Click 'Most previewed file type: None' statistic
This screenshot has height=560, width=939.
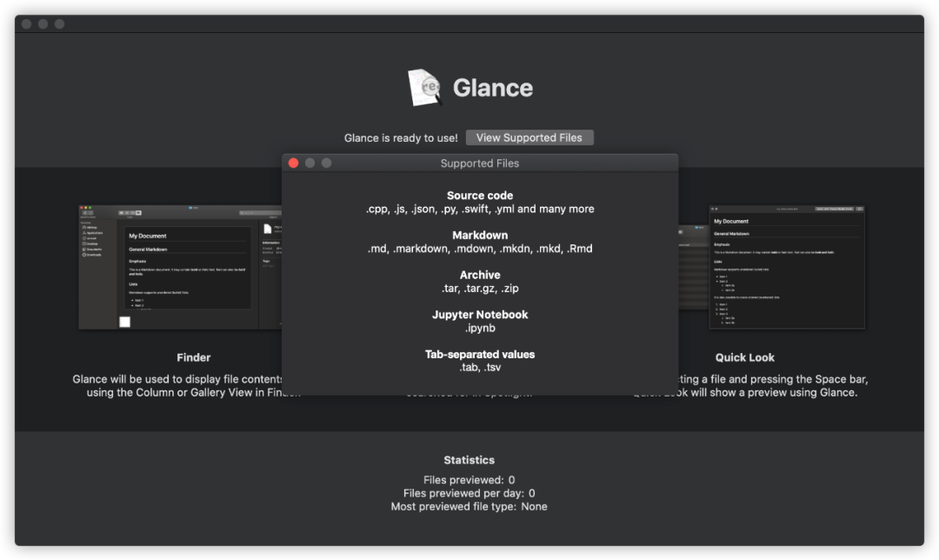tap(469, 507)
